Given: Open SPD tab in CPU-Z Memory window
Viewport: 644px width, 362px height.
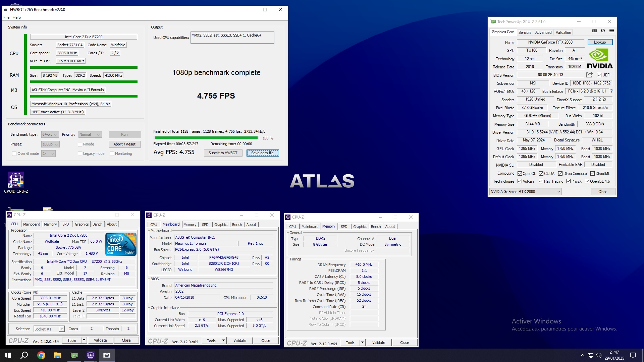Looking at the screenshot, I should pyautogui.click(x=344, y=227).
